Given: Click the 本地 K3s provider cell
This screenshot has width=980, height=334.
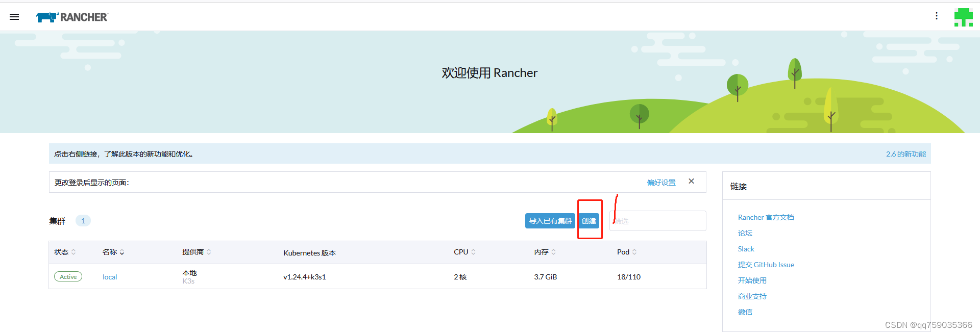Looking at the screenshot, I should (x=189, y=277).
